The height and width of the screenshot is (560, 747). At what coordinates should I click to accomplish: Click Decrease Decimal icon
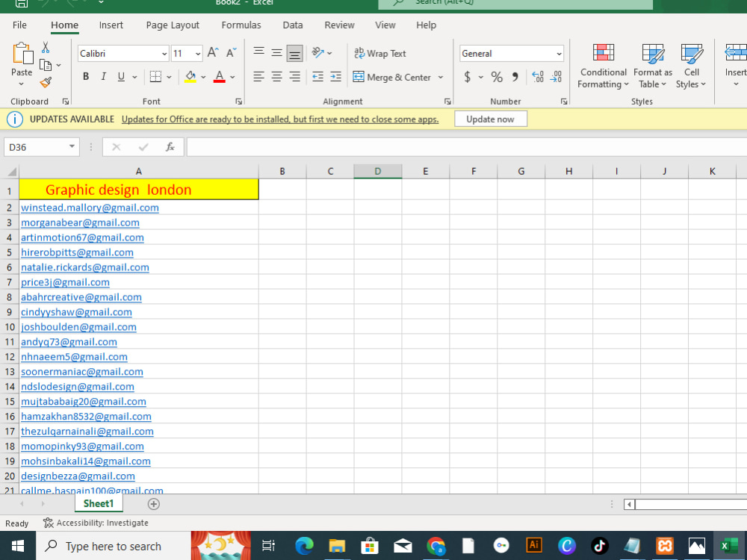[556, 77]
